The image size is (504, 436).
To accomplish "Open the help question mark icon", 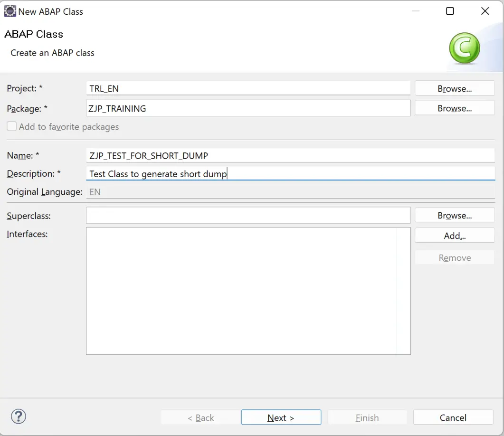I will tap(18, 417).
